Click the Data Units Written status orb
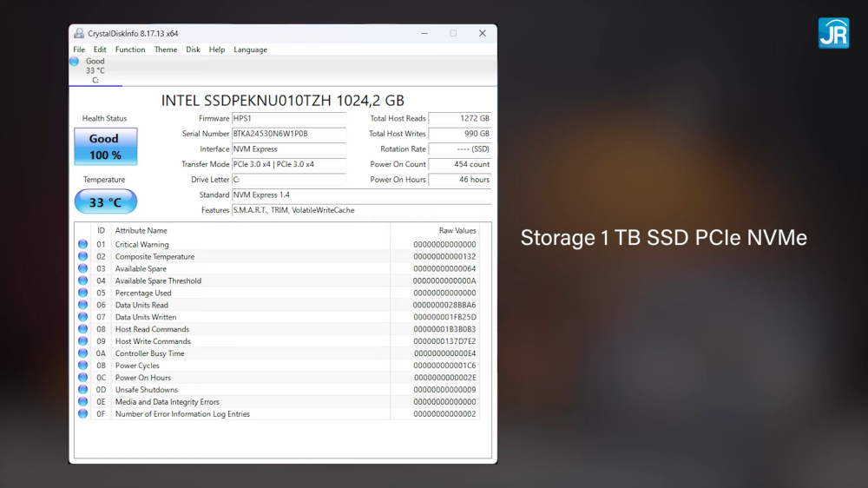Screen dimensions: 868x488 [x=83, y=317]
